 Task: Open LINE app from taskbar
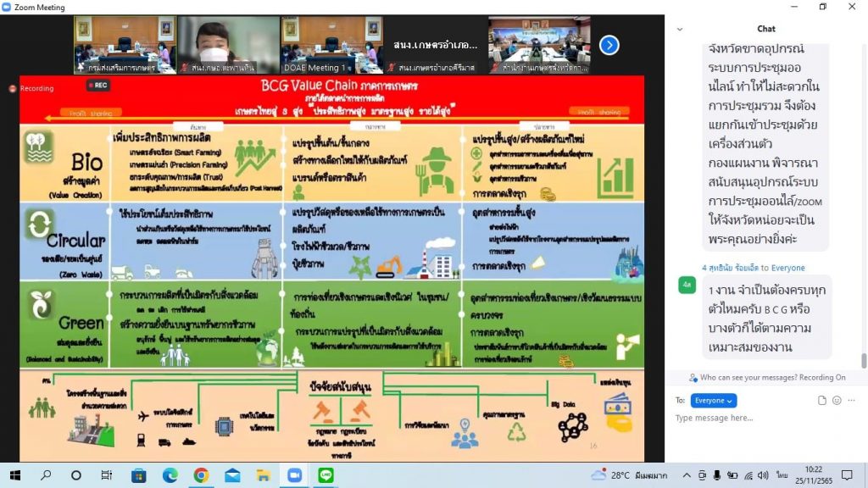pos(325,475)
